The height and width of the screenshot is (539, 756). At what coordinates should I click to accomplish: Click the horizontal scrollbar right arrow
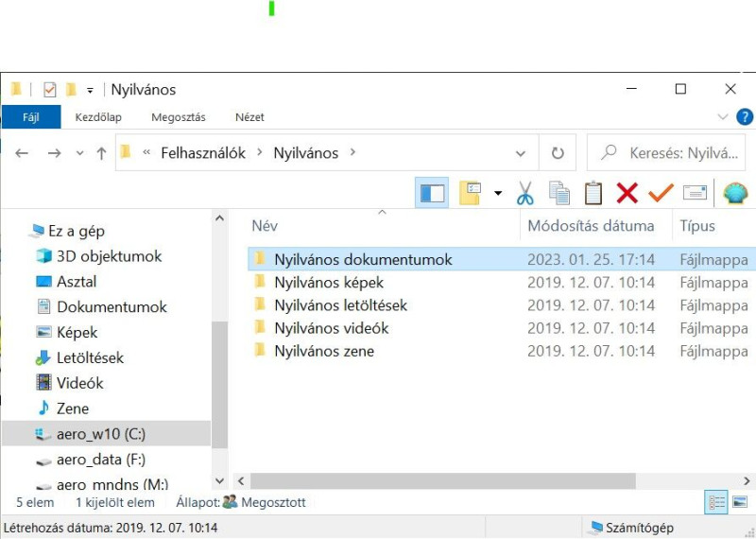tap(747, 481)
